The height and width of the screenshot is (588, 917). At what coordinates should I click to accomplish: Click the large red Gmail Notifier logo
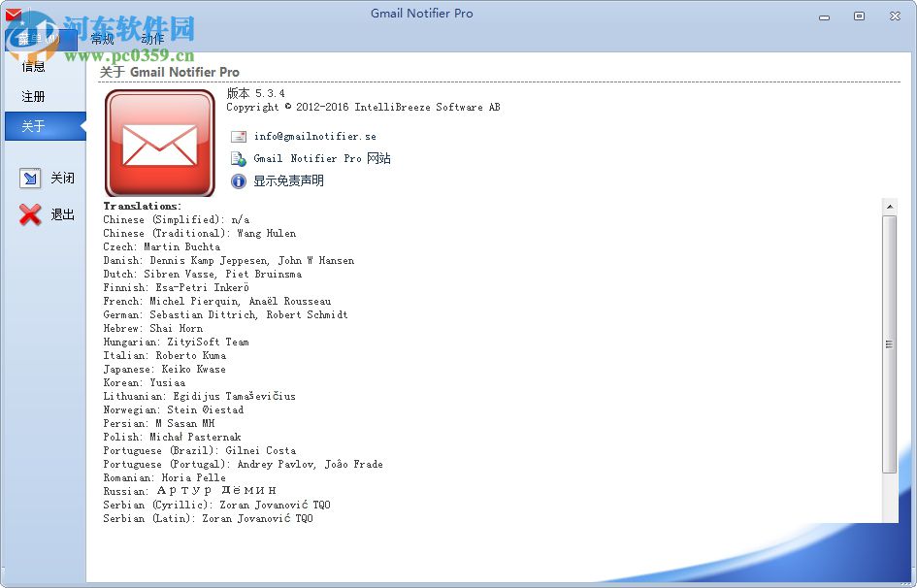[159, 141]
